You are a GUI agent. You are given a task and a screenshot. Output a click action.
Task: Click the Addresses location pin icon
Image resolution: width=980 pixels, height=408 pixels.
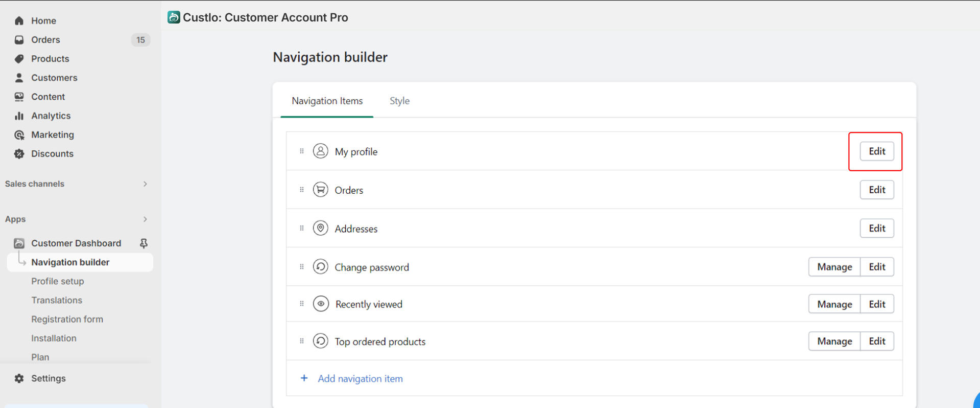coord(321,228)
